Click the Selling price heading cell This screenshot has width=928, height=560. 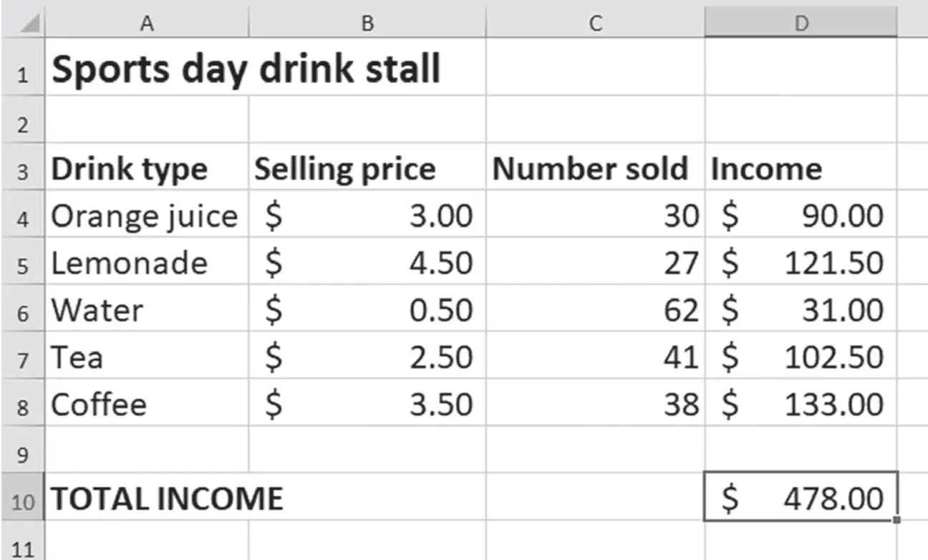point(367,169)
